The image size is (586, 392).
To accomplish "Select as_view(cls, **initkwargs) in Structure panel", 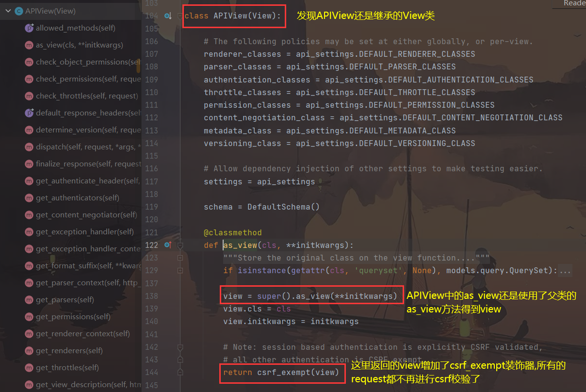I will click(79, 45).
